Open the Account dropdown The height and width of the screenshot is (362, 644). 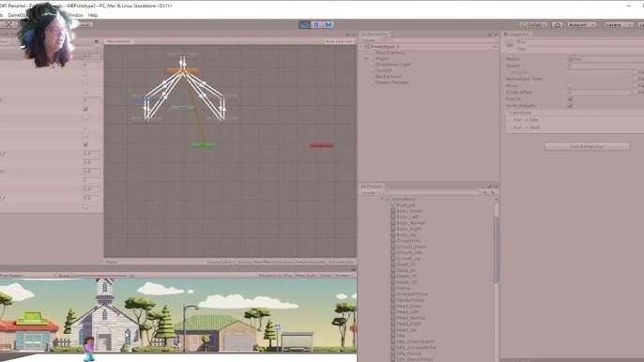tap(582, 24)
